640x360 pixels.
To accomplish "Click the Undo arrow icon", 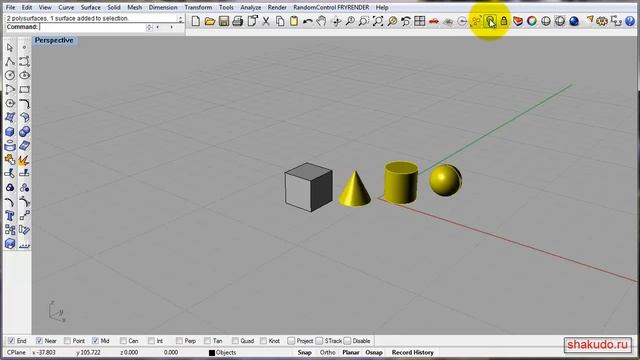I will [308, 21].
